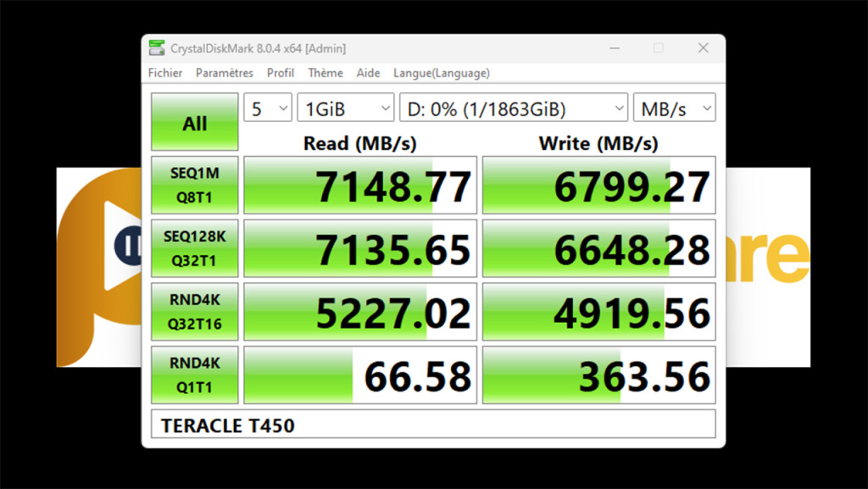This screenshot has width=868, height=489.
Task: Click the Write (MB/s) column header
Action: coord(598,143)
